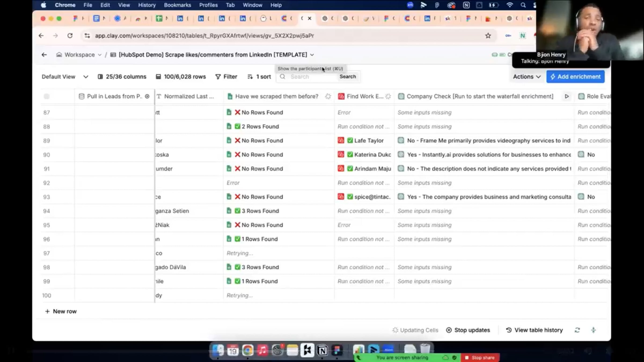Screen dimensions: 644x362
Task: Open View table history
Action: click(534, 330)
